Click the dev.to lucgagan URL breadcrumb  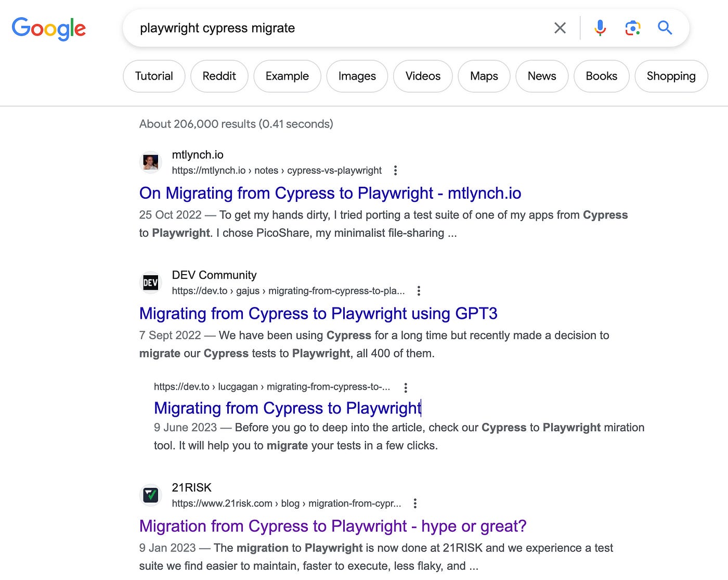tap(272, 387)
